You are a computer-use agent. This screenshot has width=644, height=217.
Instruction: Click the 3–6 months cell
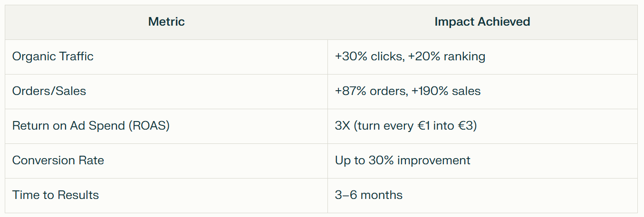coord(482,196)
